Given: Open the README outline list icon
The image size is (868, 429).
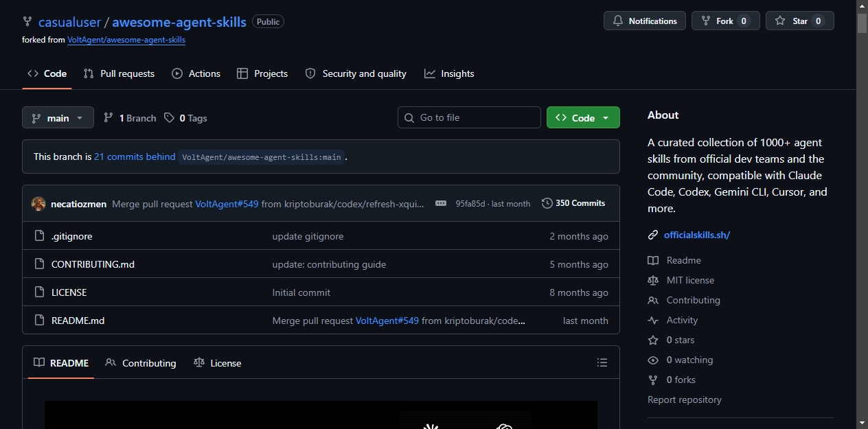Looking at the screenshot, I should pyautogui.click(x=602, y=362).
